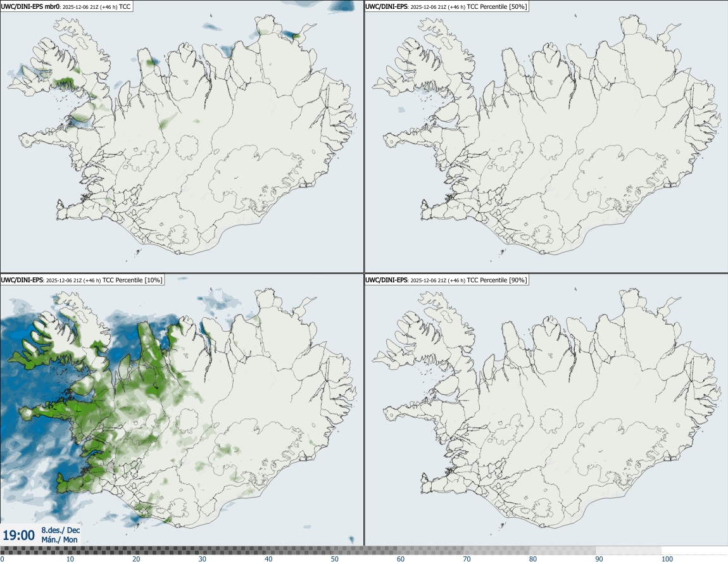This screenshot has height=564, width=728.
Task: Click the 'TCC Percentile [10%]' title label
Action: pyautogui.click(x=82, y=280)
